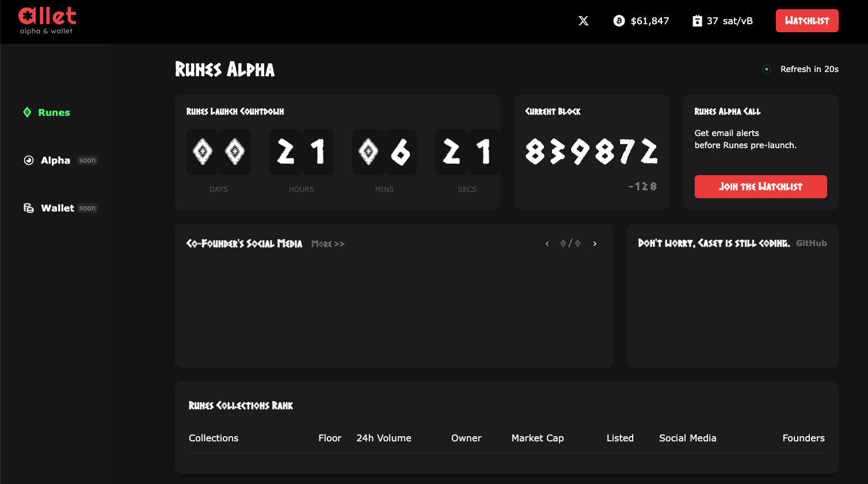Click the Market Cap column header

click(x=537, y=438)
